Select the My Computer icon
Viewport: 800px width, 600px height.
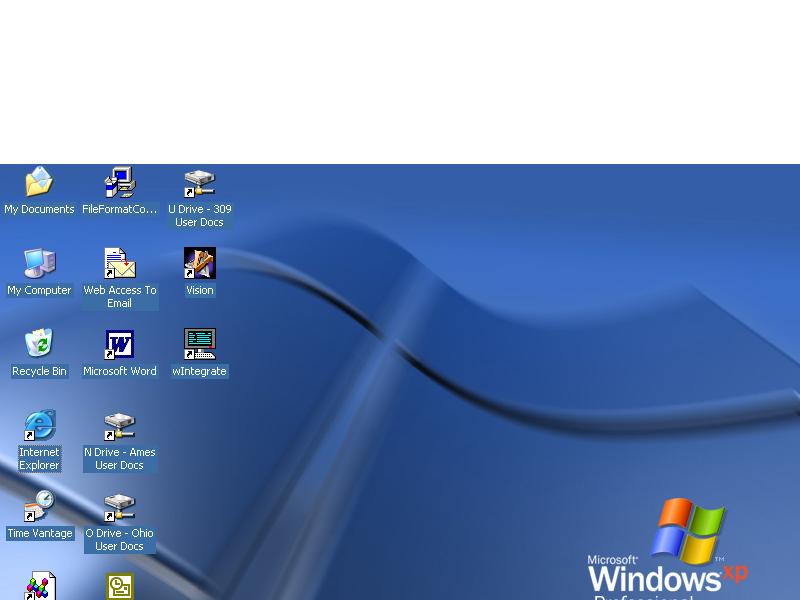tap(39, 263)
